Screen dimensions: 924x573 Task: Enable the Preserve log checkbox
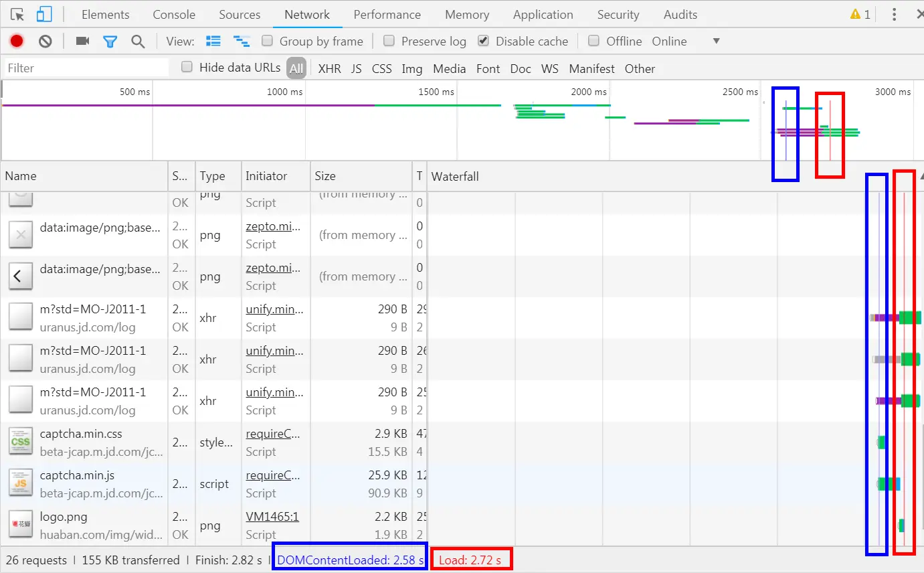389,41
